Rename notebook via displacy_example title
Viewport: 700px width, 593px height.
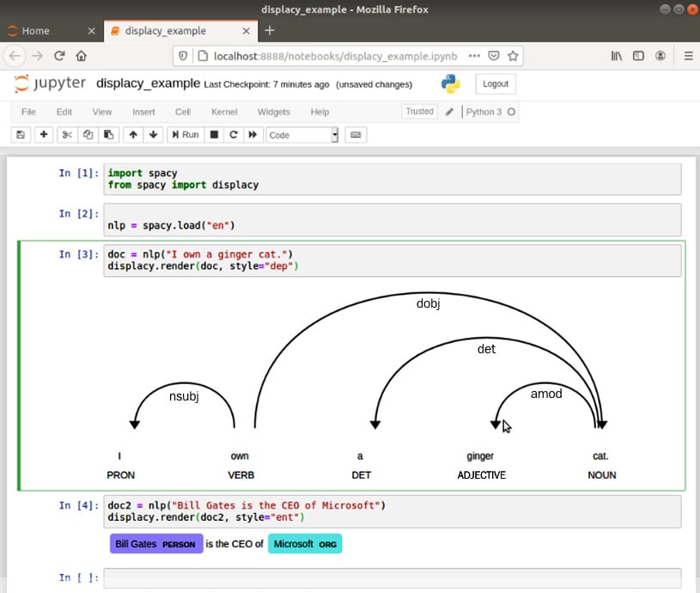click(x=149, y=83)
